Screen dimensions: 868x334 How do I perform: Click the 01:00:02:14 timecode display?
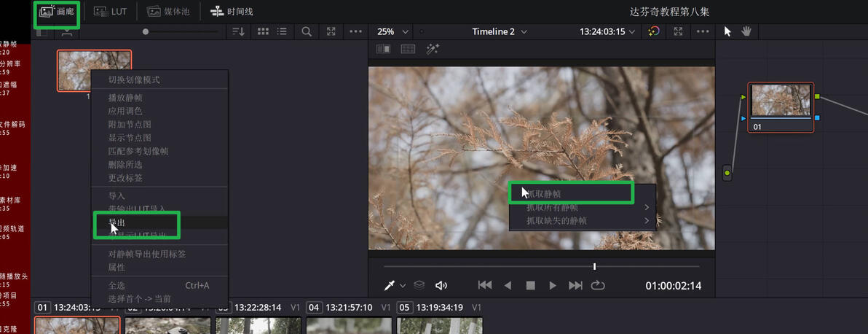[673, 286]
